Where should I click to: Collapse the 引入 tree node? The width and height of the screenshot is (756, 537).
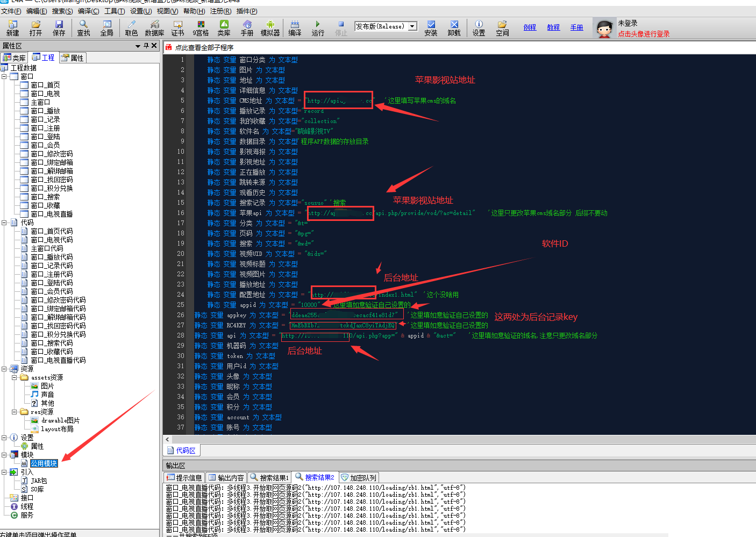tap(4, 472)
